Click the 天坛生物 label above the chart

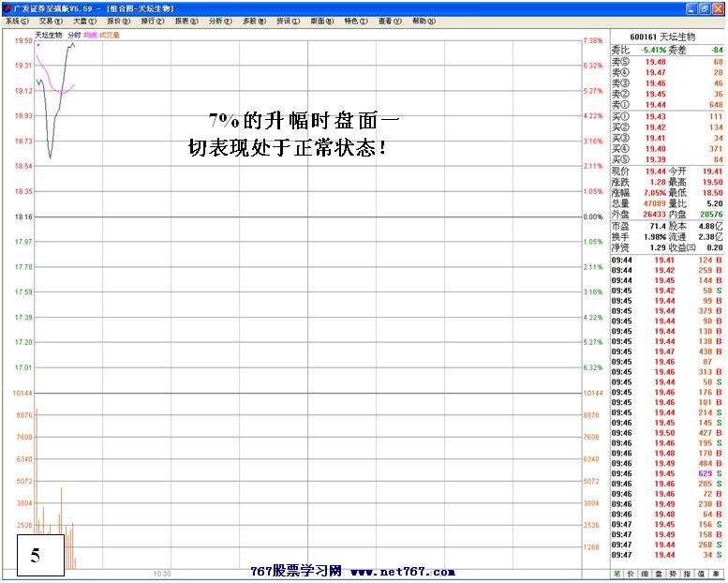click(49, 35)
